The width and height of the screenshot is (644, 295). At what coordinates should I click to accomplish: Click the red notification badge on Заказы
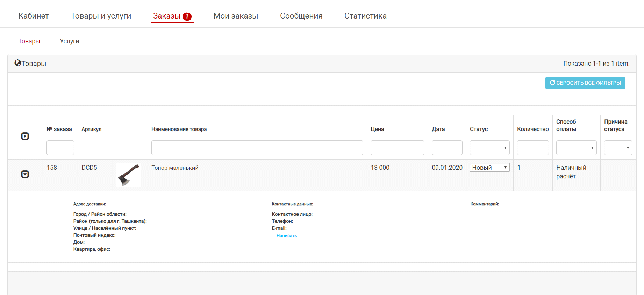click(x=187, y=16)
